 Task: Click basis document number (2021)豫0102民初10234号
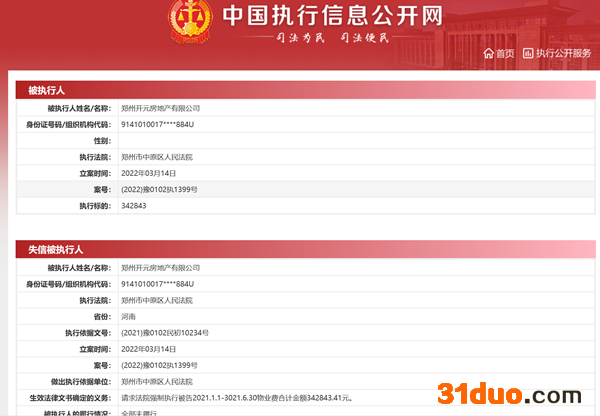point(164,332)
